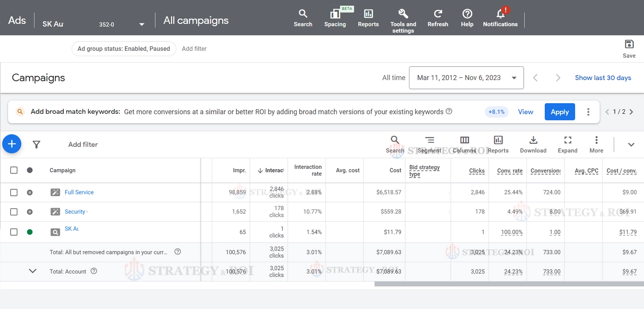The height and width of the screenshot is (309, 644).
Task: Click the blue plus new campaign button
Action: pos(12,144)
